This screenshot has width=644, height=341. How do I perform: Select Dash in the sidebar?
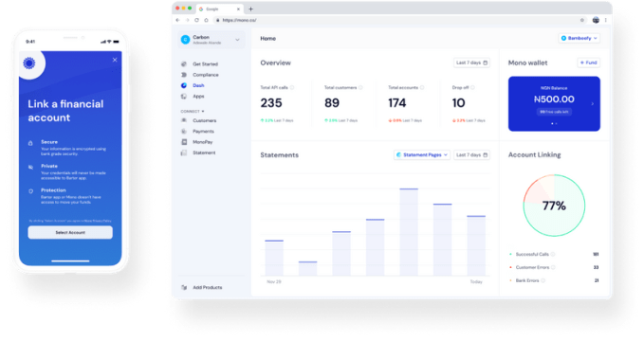[198, 85]
